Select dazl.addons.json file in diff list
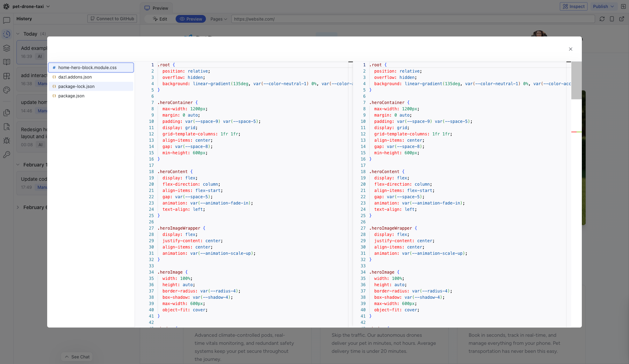The image size is (629, 364). (75, 77)
